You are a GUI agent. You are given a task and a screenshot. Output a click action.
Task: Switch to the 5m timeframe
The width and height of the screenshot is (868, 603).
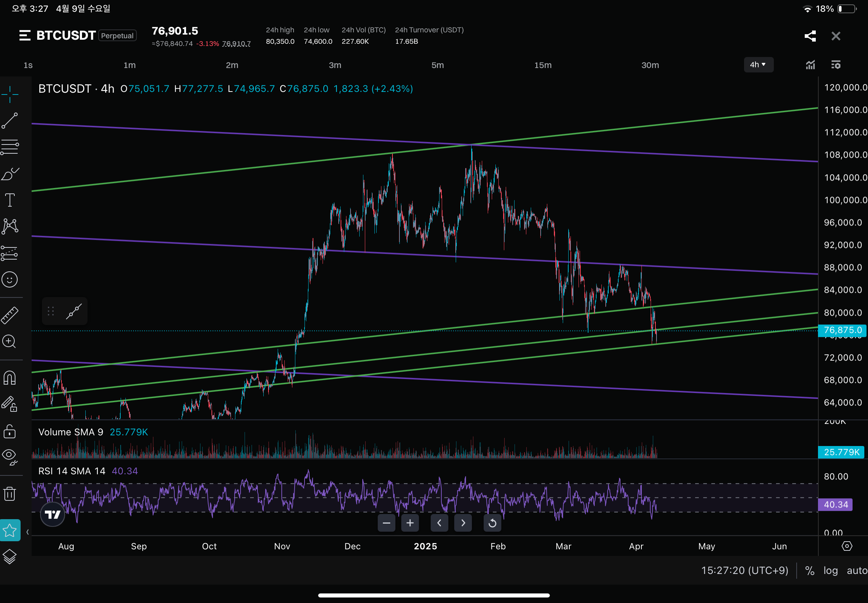coord(438,65)
